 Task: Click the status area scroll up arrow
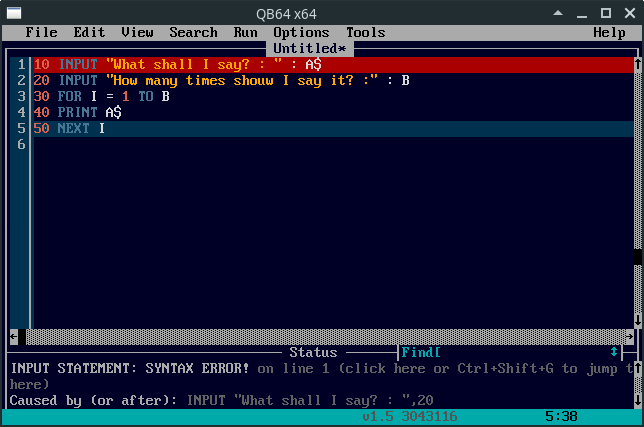(638, 368)
